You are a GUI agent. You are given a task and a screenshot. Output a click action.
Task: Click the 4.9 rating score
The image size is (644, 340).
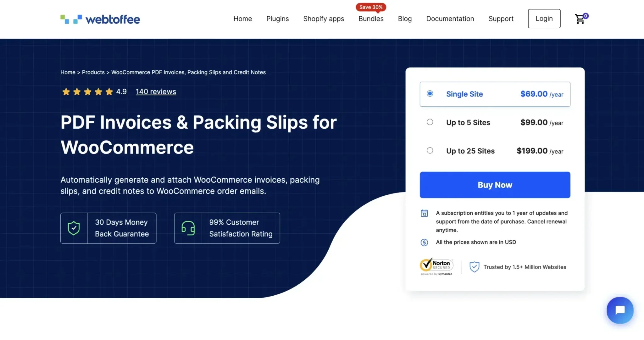121,92
